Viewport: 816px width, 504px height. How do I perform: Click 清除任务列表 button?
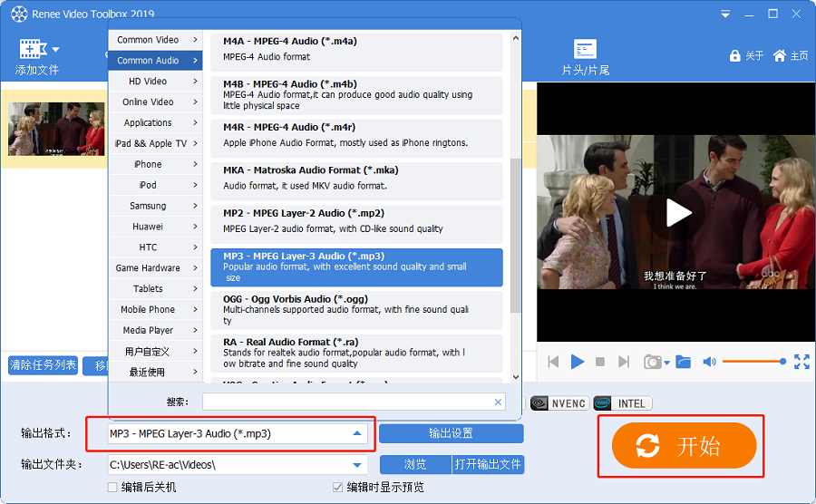coord(43,365)
